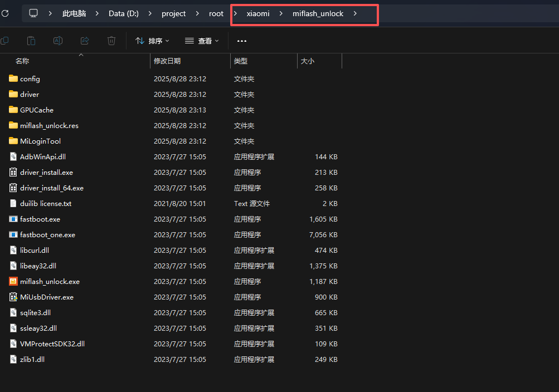Open the 排序 sort dropdown

click(x=152, y=41)
